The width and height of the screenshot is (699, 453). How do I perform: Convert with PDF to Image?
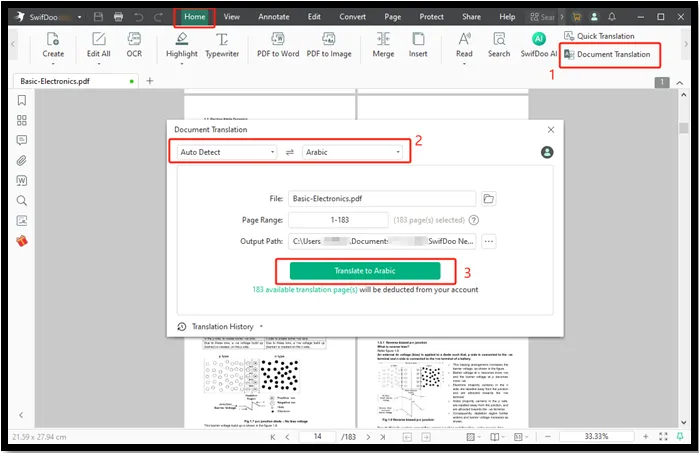pyautogui.click(x=329, y=45)
